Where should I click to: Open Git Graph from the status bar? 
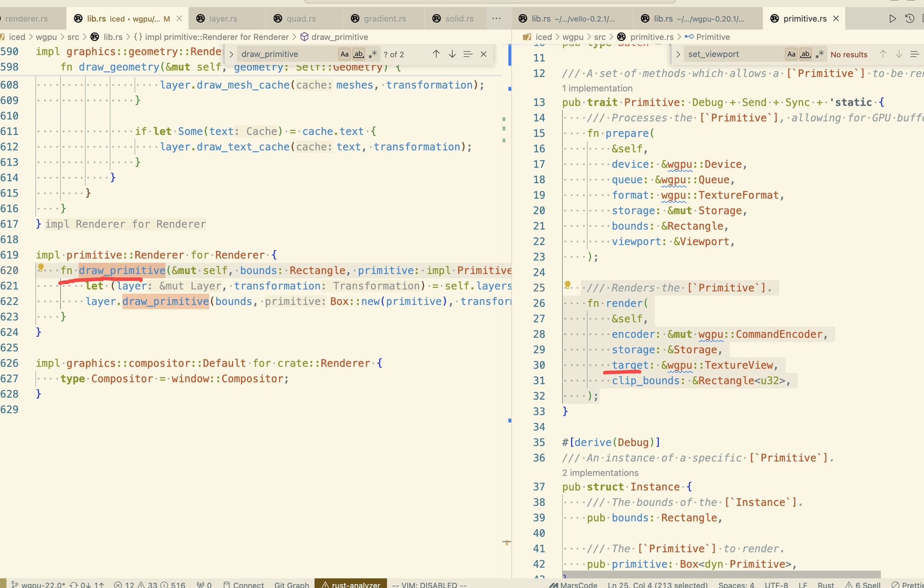(291, 584)
